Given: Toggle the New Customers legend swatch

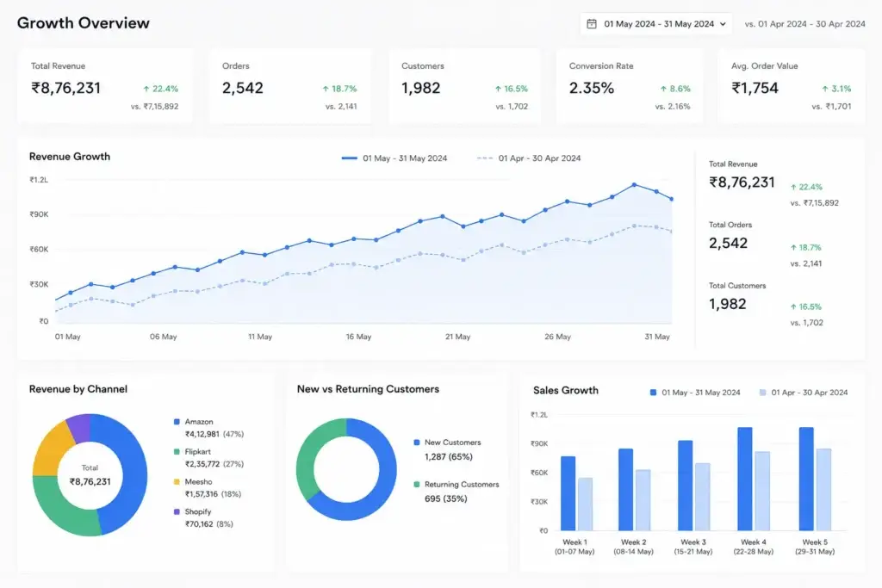Looking at the screenshot, I should click(x=417, y=443).
